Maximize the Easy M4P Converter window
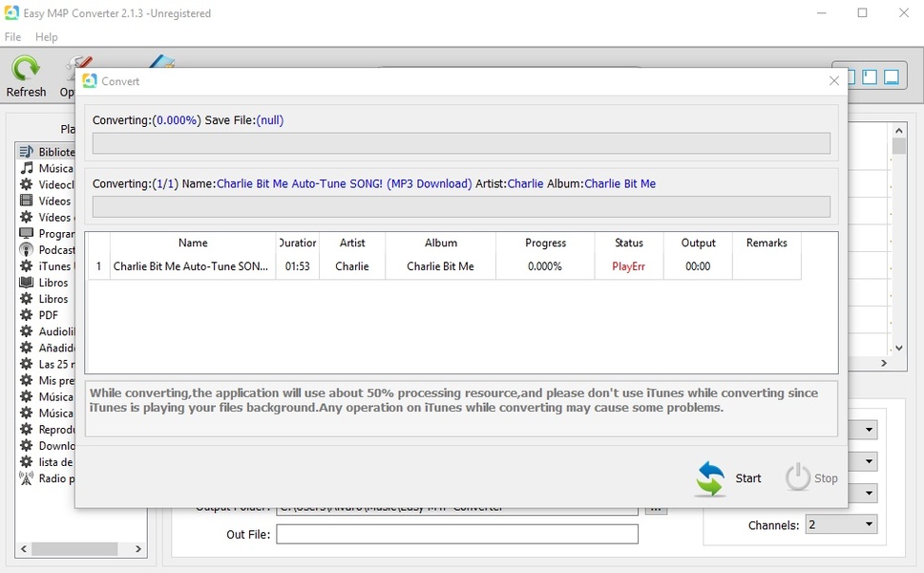 click(862, 12)
